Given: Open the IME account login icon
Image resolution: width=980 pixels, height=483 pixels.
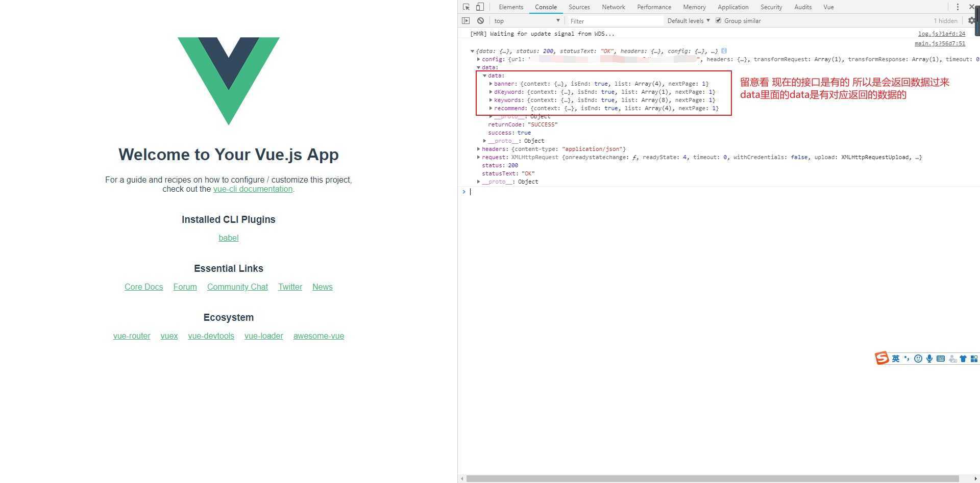Looking at the screenshot, I should tap(952, 359).
